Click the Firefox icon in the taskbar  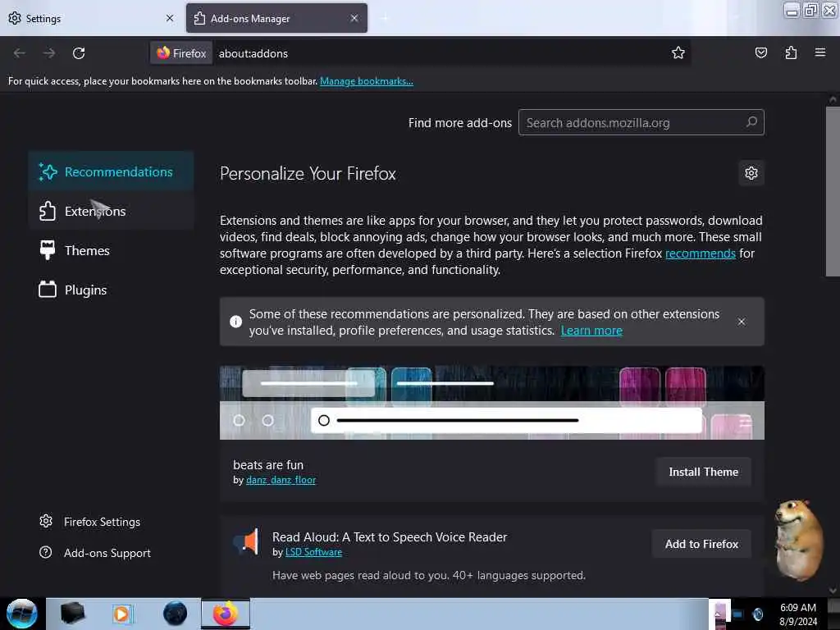tap(226, 614)
